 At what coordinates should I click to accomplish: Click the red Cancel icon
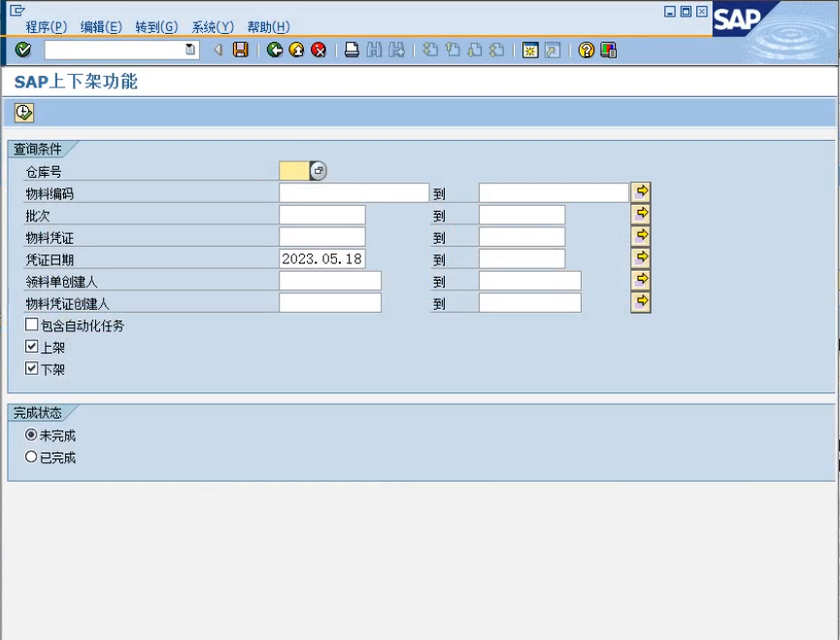319,50
